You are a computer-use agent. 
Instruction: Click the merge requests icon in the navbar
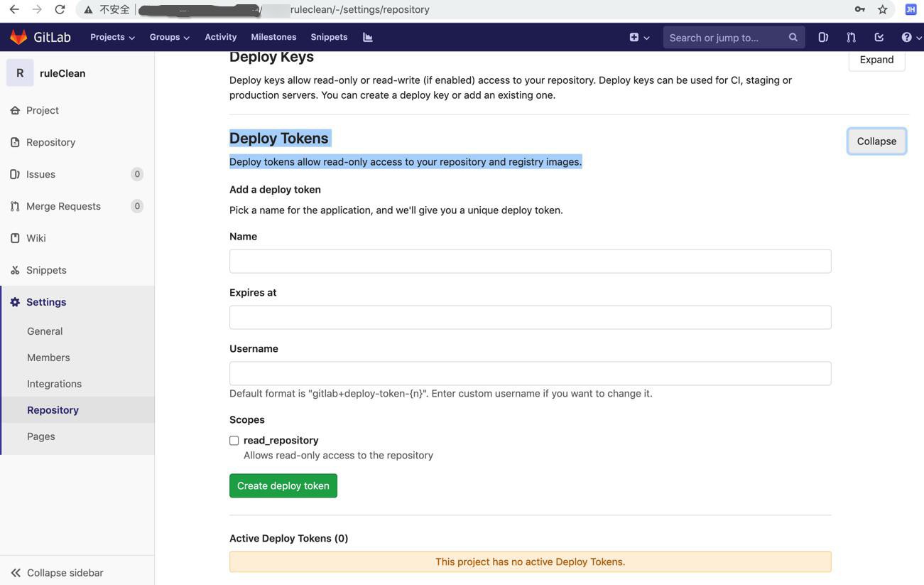point(849,36)
